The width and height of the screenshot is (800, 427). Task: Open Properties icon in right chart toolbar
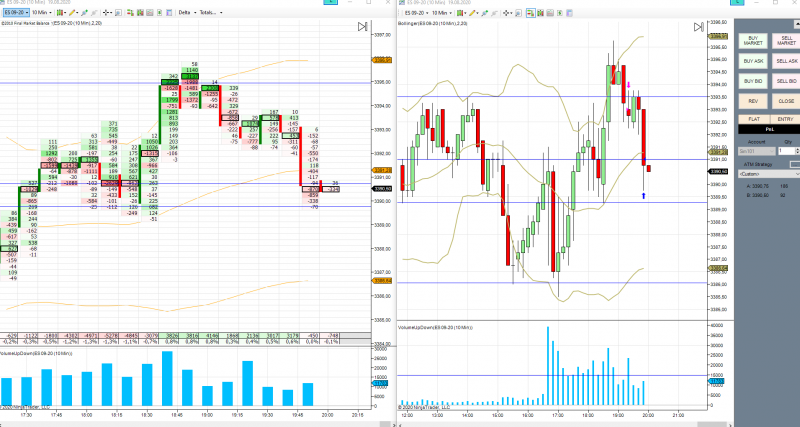569,13
